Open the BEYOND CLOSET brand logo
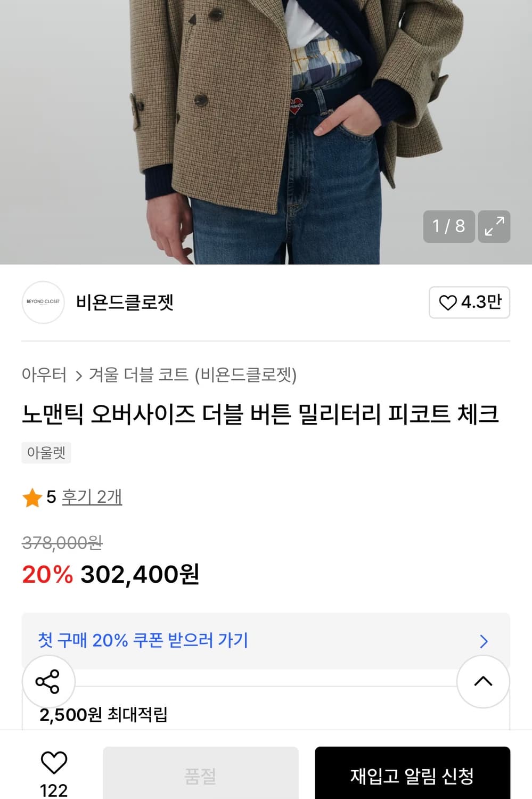Screen dimensions: 532x799 pyautogui.click(x=43, y=303)
